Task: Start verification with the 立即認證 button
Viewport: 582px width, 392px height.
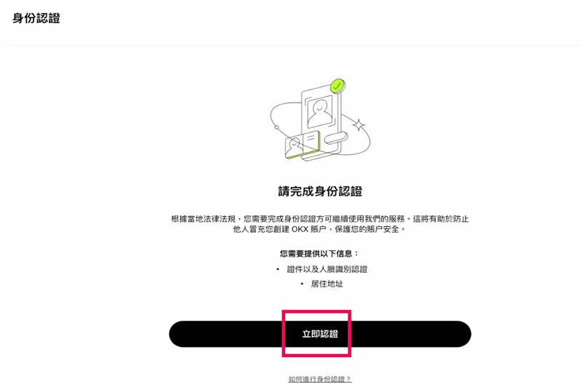Action: (x=320, y=334)
